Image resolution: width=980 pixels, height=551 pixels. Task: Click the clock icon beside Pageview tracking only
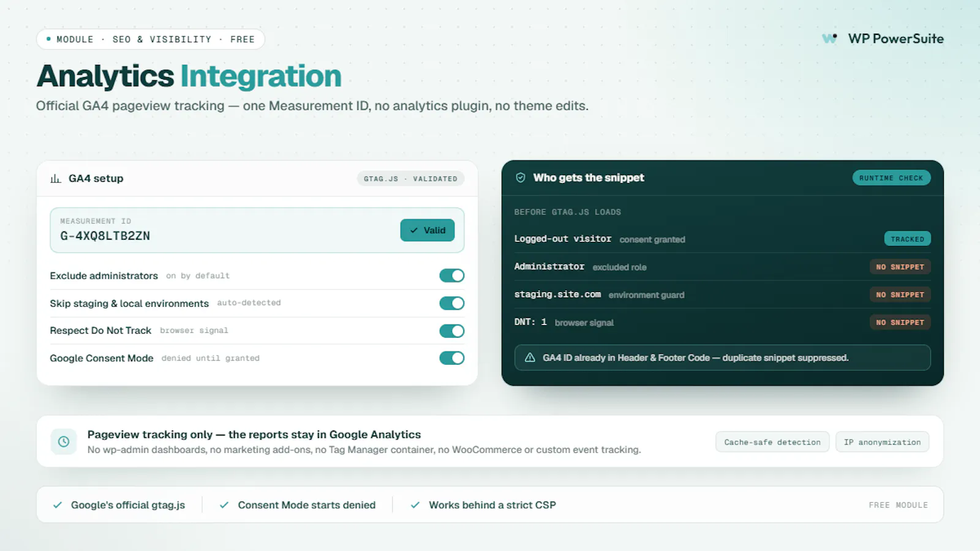click(64, 441)
